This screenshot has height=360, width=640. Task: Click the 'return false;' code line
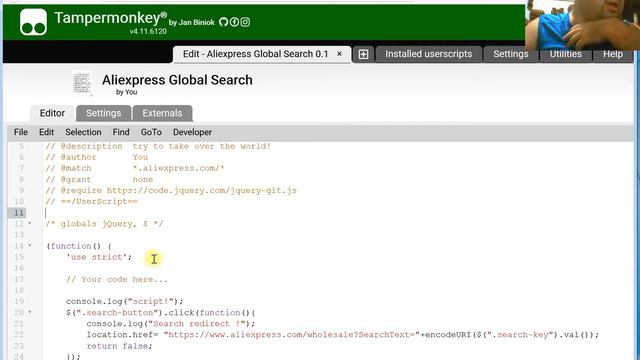(119, 346)
